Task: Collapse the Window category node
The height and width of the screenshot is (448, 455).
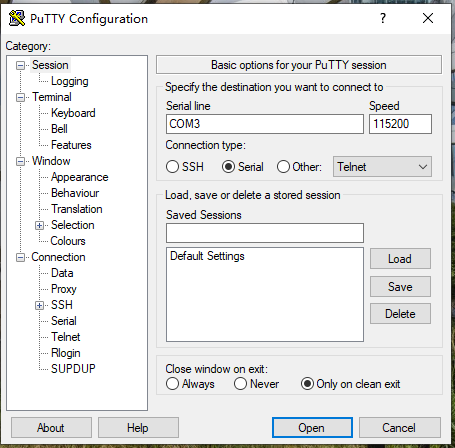Action: (x=20, y=162)
